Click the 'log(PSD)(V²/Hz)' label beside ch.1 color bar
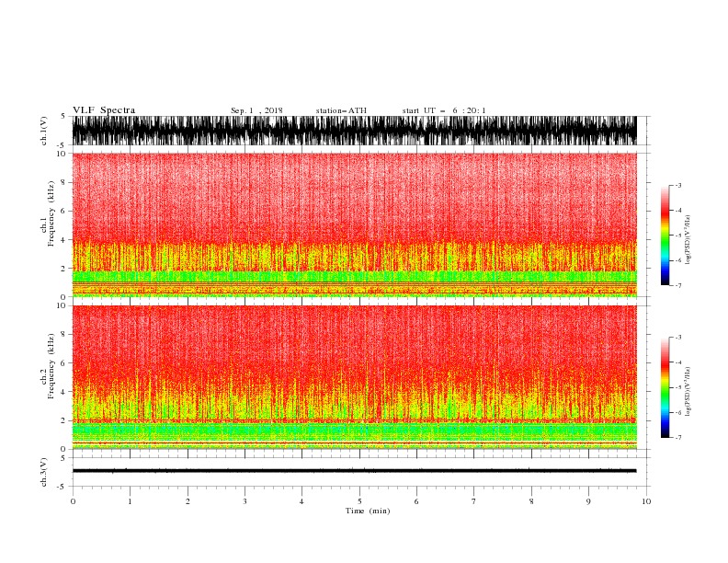Image resolution: width=728 pixels, height=563 pixels. pyautogui.click(x=688, y=240)
